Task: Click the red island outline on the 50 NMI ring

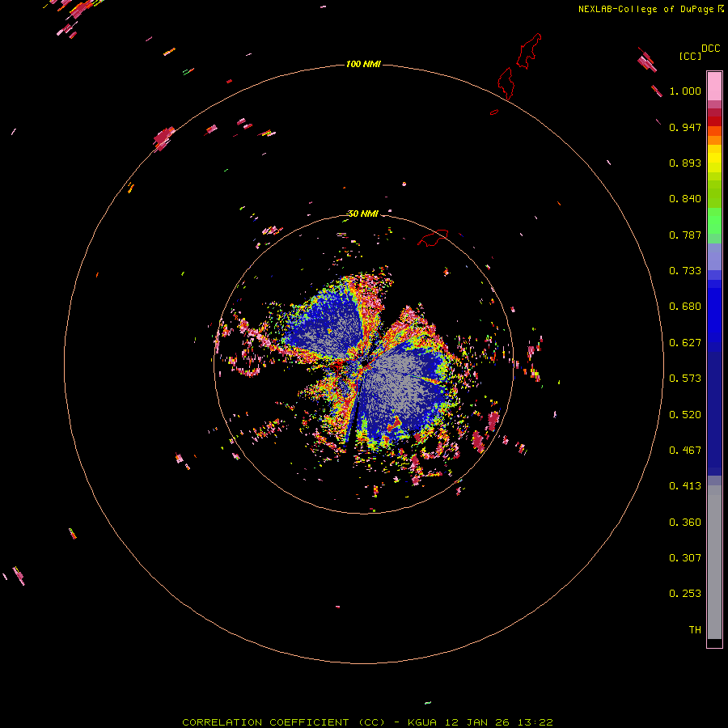Action: tap(433, 237)
